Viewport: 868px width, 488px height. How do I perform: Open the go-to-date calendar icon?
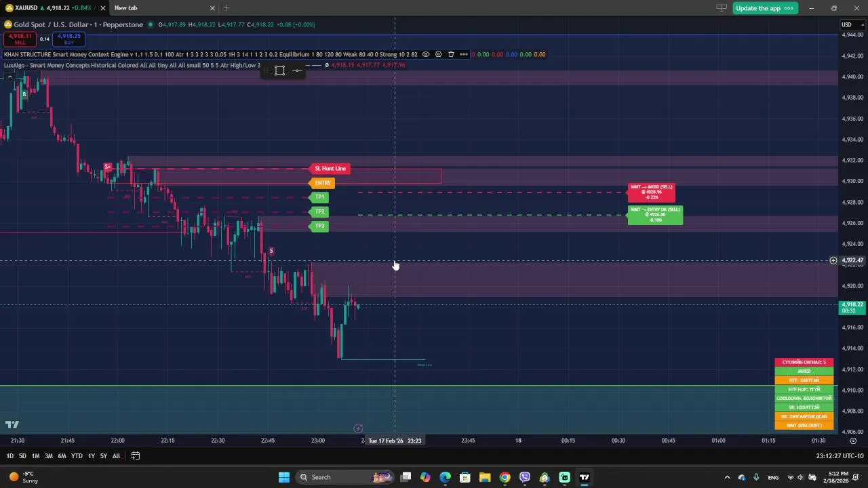tap(135, 456)
